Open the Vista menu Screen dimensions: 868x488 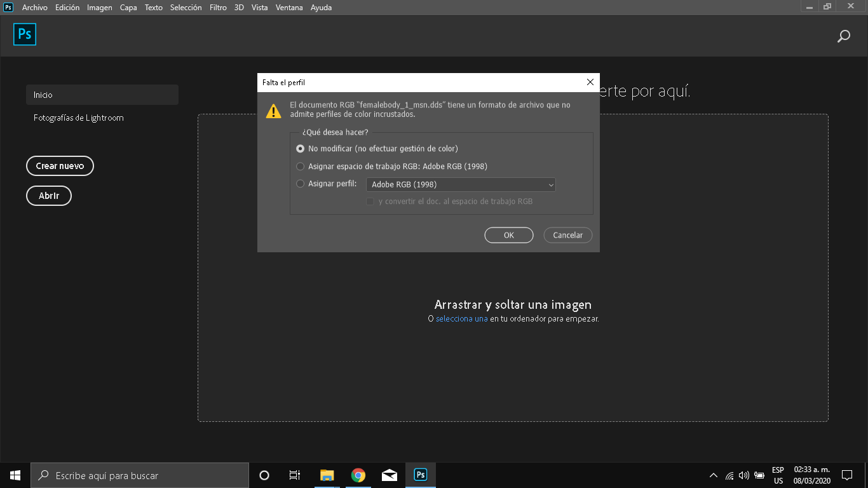coord(259,8)
